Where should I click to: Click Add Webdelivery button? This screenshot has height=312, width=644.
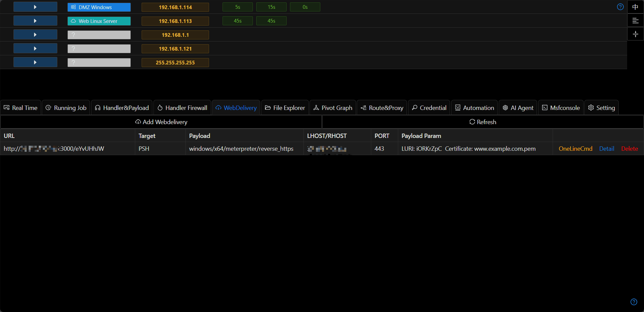[161, 122]
